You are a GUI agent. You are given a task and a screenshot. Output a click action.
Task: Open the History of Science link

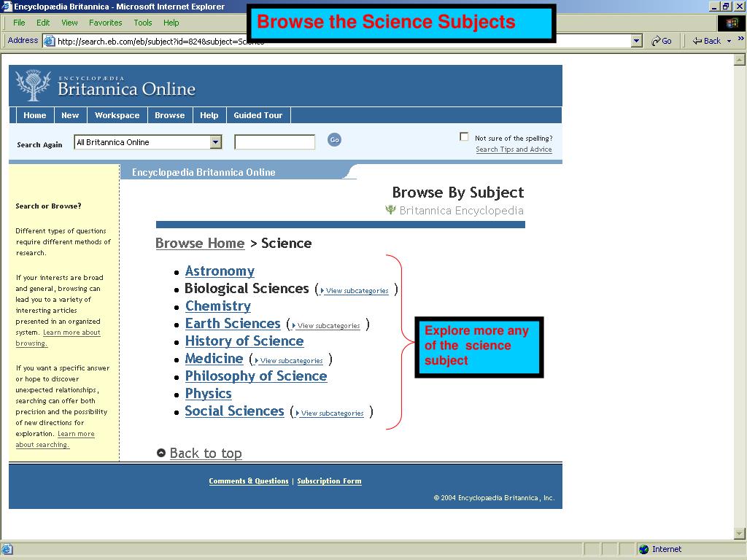[x=244, y=341]
